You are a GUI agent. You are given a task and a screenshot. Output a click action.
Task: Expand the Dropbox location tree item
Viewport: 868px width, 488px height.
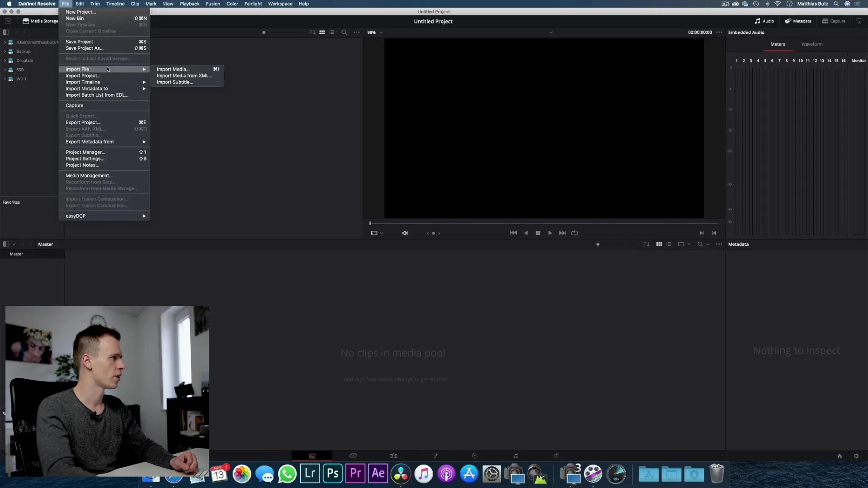pos(5,61)
